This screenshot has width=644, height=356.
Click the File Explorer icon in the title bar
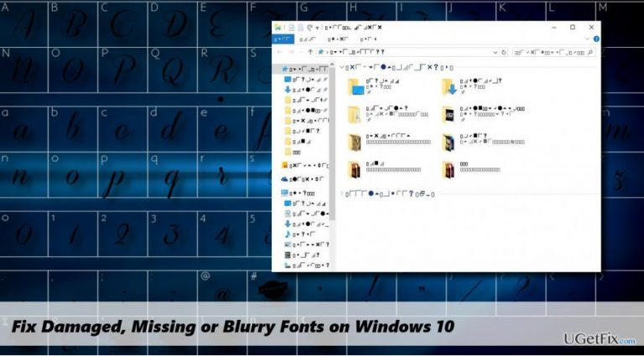coord(278,28)
